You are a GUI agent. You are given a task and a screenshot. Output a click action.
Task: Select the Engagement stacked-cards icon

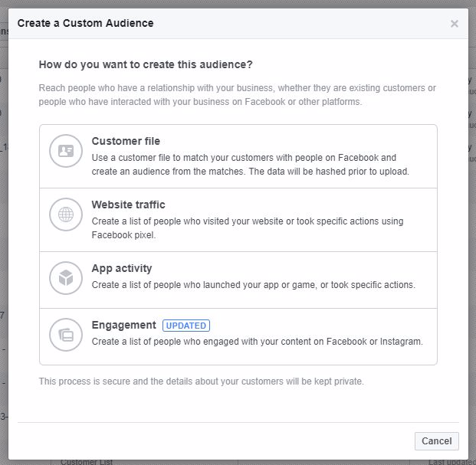pyautogui.click(x=66, y=335)
